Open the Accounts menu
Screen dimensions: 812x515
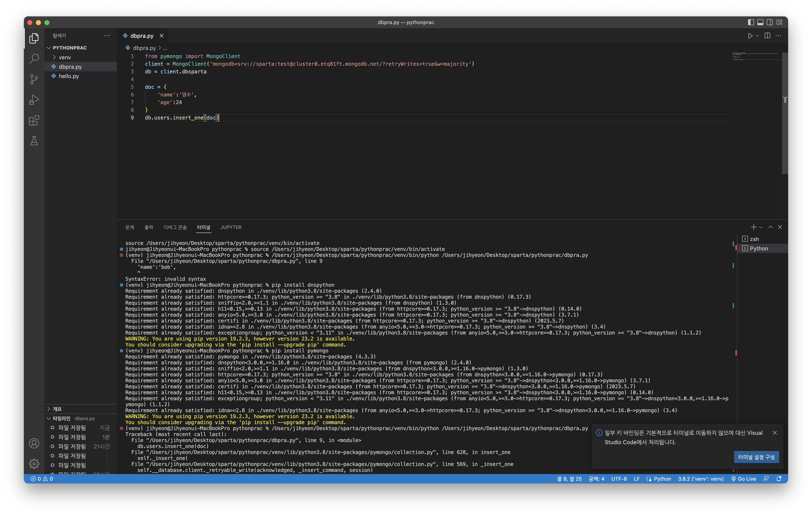coord(34,443)
